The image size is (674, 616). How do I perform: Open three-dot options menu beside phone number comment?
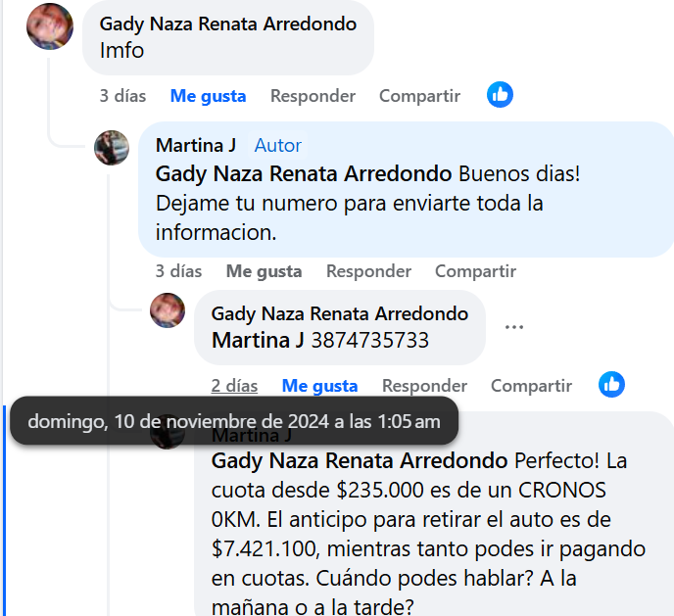click(514, 327)
